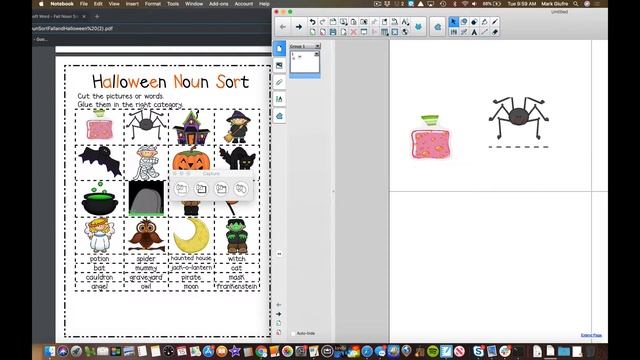This screenshot has height=360, width=640.
Task: Open the Format menu
Action: (x=153, y=4)
